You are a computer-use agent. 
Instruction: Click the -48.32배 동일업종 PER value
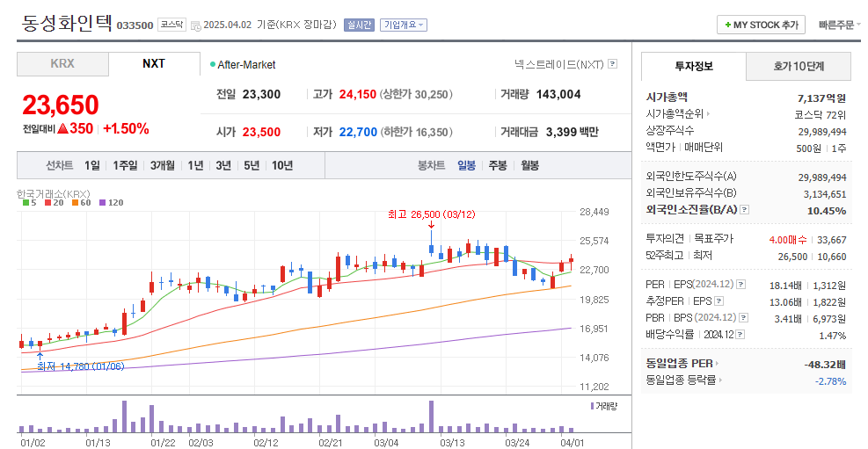click(826, 365)
